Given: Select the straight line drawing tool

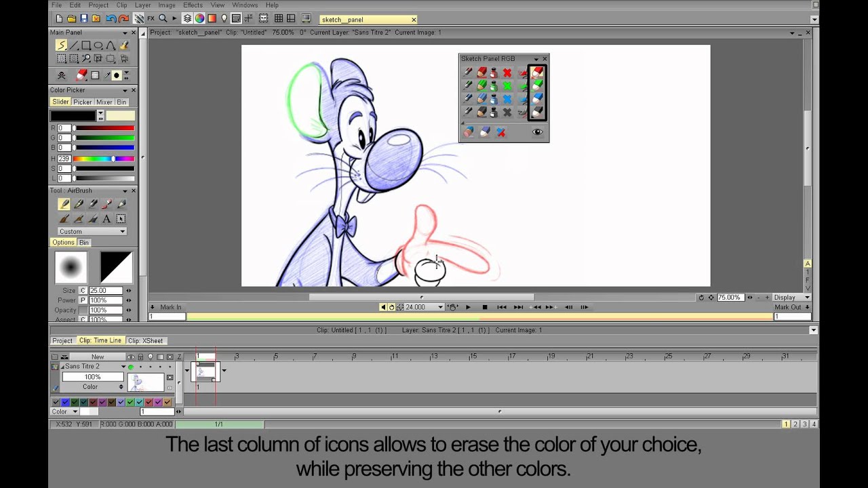Looking at the screenshot, I should pos(74,45).
